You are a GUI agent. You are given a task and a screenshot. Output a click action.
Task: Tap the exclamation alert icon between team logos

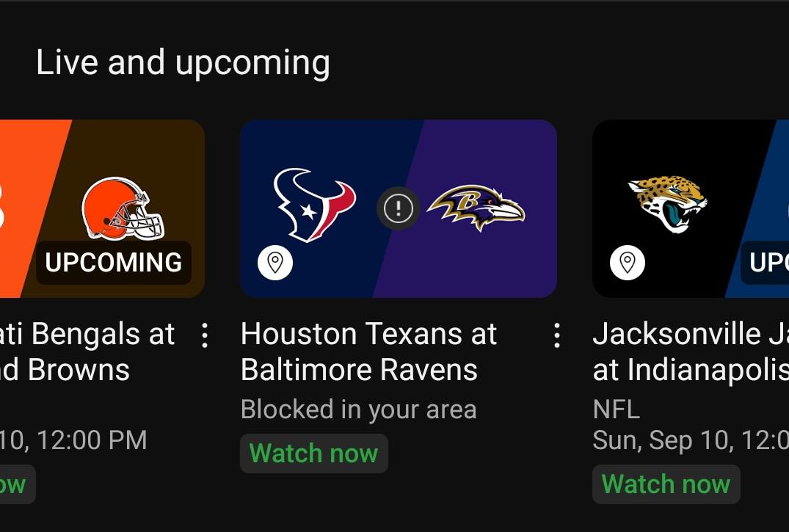point(398,208)
